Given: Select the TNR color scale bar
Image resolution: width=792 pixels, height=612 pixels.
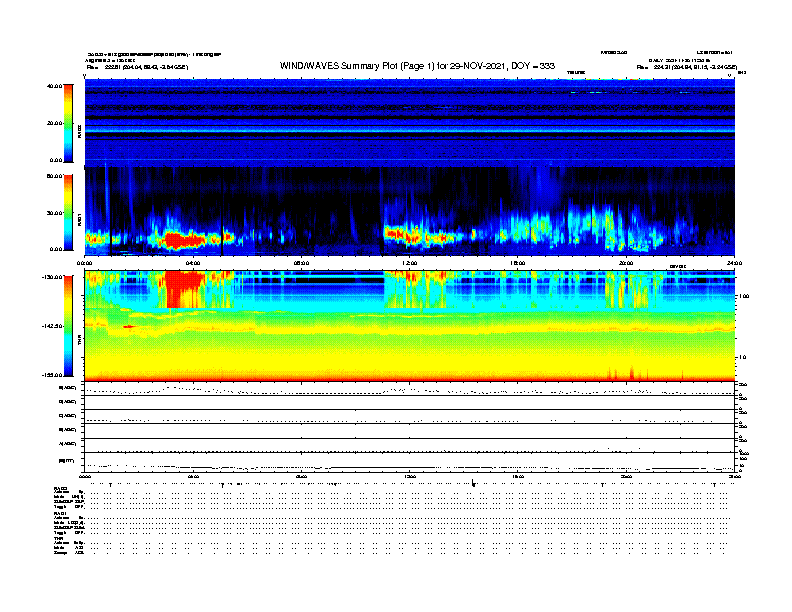Looking at the screenshot, I should click(x=69, y=325).
